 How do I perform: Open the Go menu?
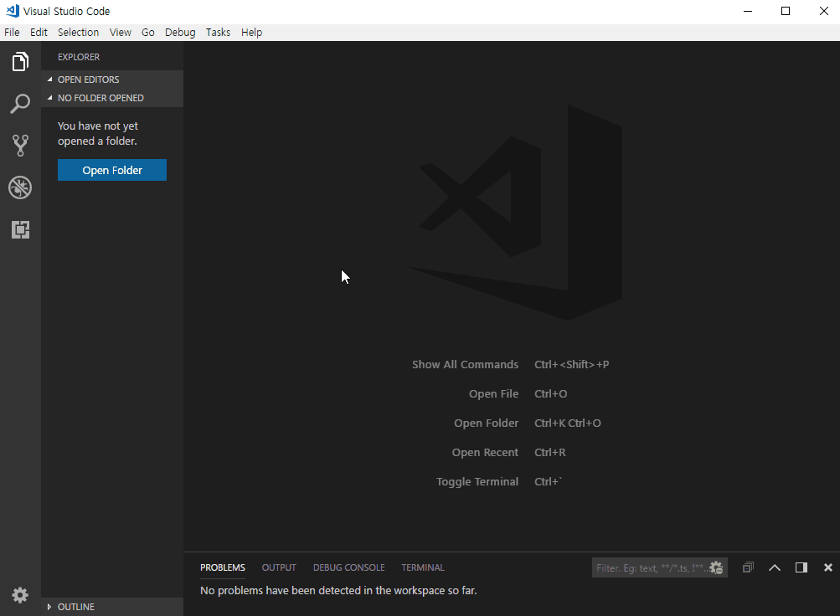point(148,32)
